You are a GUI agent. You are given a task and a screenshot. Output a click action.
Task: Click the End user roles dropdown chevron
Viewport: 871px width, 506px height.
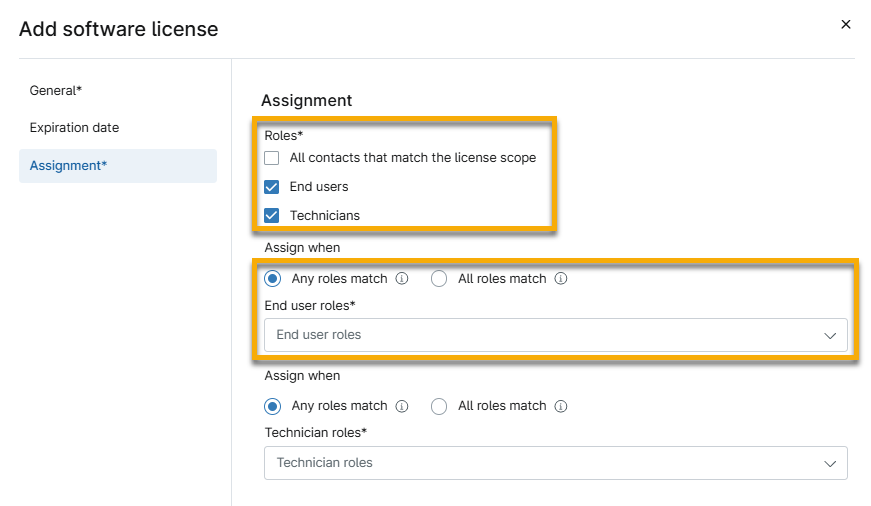[x=830, y=335]
